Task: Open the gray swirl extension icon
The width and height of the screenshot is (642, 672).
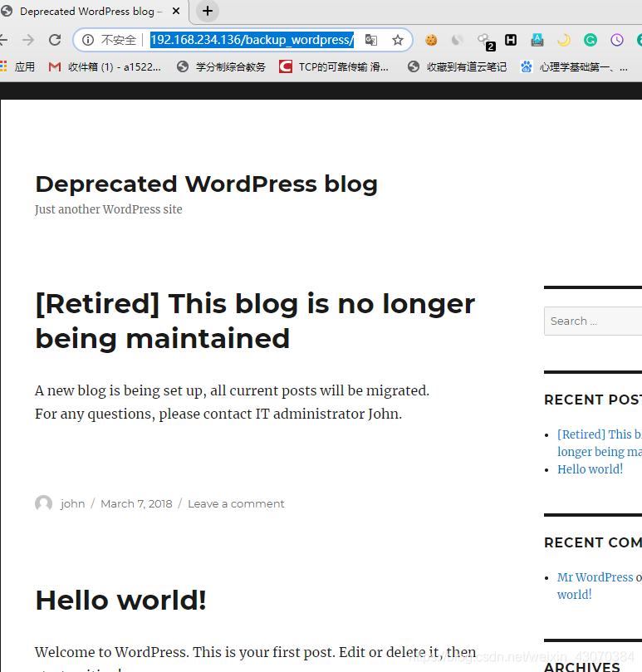Action: [458, 40]
